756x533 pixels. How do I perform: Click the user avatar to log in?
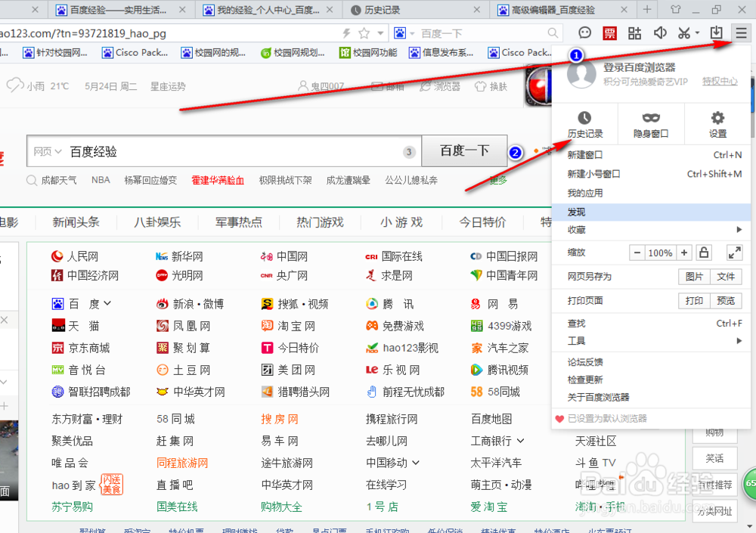pyautogui.click(x=581, y=74)
